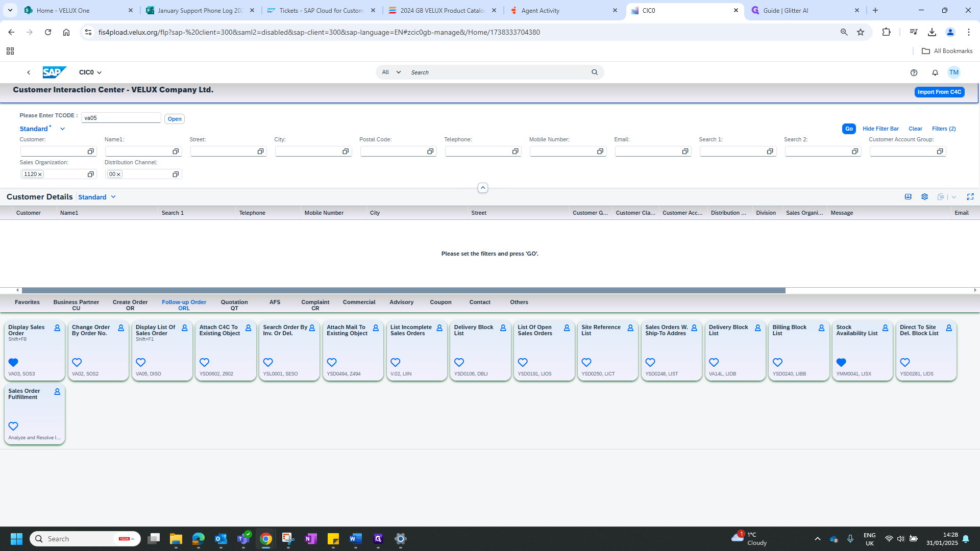Click user icon on Delivery Block List YSD0106 tile
Viewport: 980px width, 551px height.
click(x=503, y=328)
